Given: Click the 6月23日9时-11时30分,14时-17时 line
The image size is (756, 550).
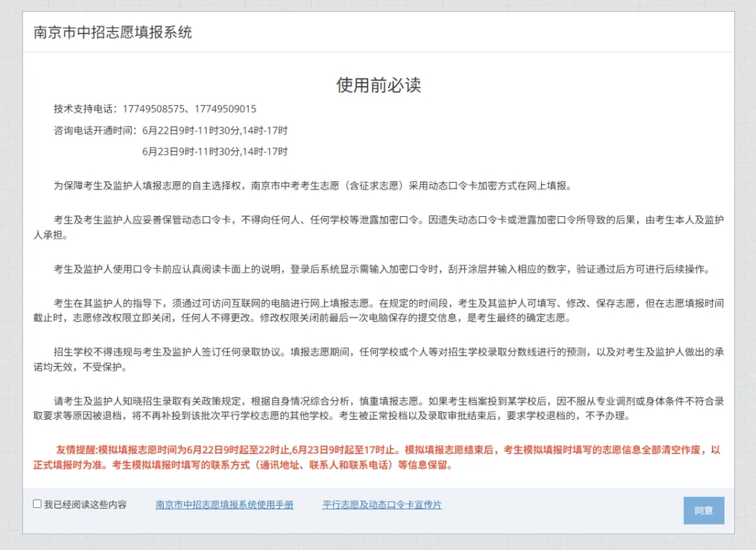Looking at the screenshot, I should 215,152.
